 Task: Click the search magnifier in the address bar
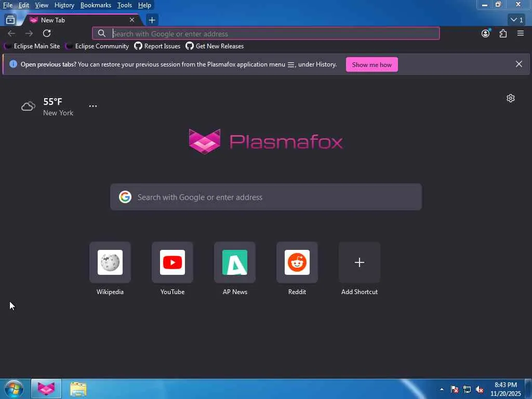101,33
